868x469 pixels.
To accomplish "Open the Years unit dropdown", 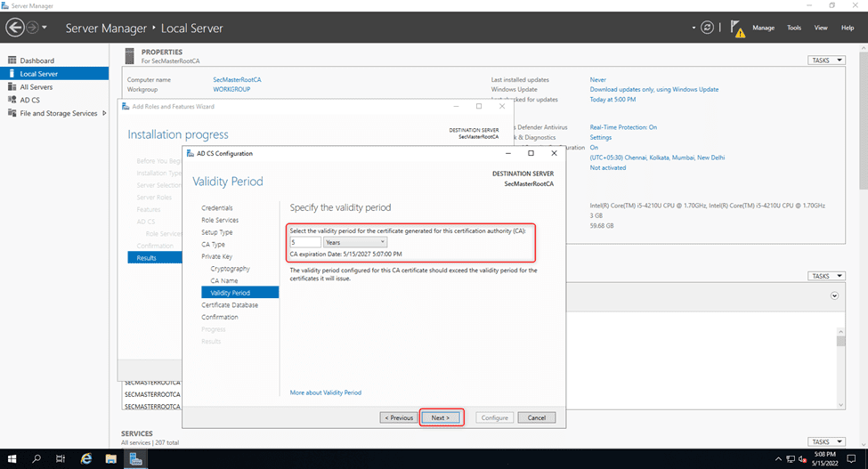I will [x=355, y=242].
